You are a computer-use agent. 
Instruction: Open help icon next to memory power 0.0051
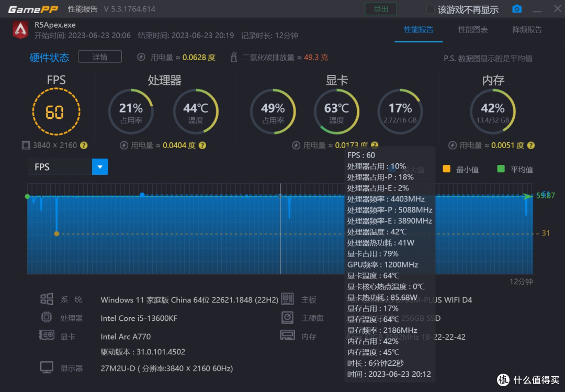pos(531,145)
